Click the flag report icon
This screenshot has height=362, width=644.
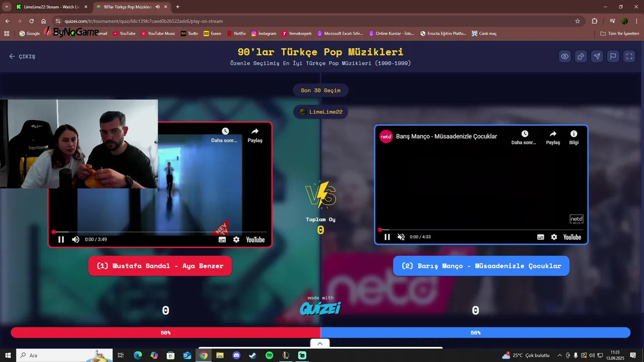[613, 56]
